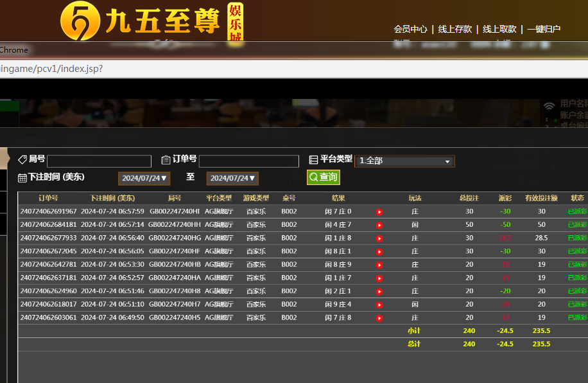Play video replay for round GB002247240HG

379,238
